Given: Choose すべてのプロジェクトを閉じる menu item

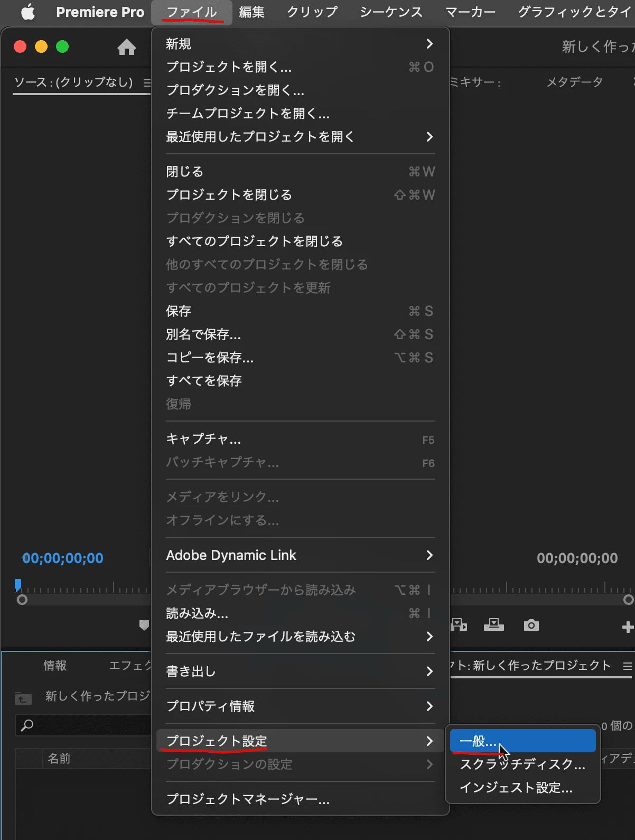Looking at the screenshot, I should click(x=300, y=241).
